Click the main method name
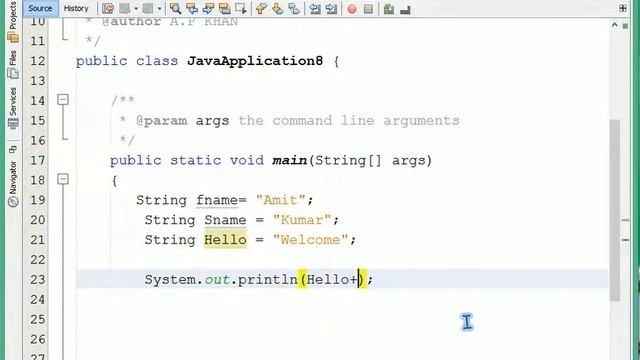This screenshot has height=360, width=640. 289,160
